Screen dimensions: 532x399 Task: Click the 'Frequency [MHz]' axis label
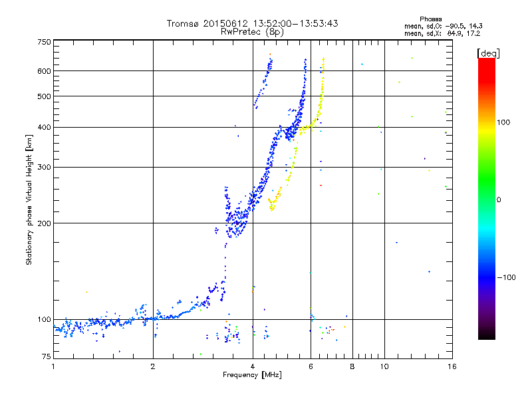tap(252, 375)
